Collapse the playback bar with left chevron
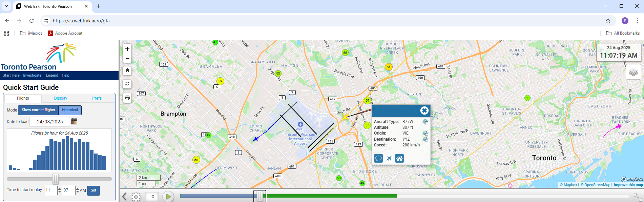This screenshot has height=202, width=644. coord(124,197)
